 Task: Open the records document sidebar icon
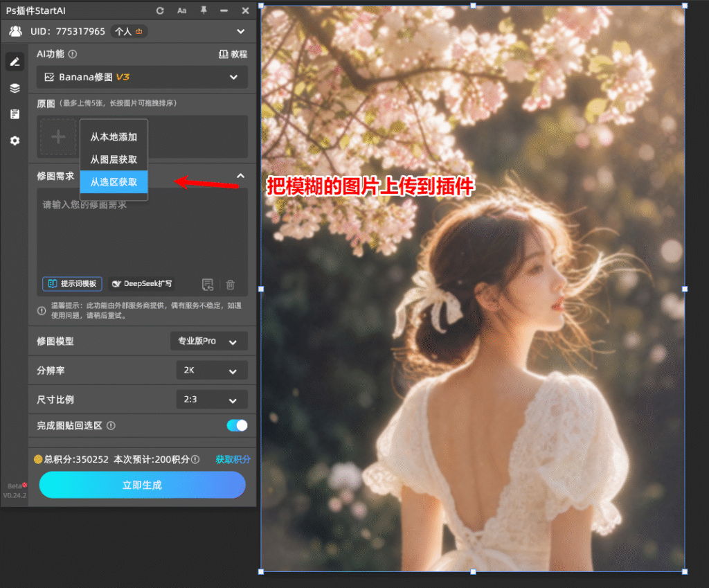pyautogui.click(x=15, y=114)
